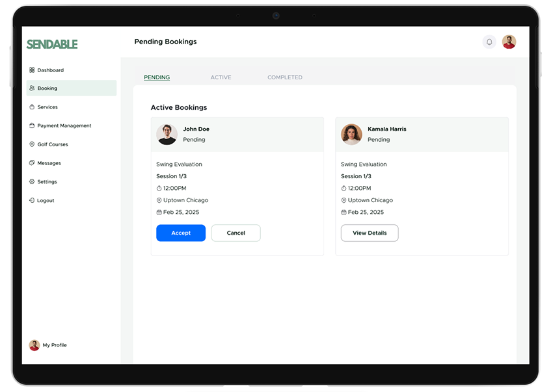The width and height of the screenshot is (553, 392).
Task: Switch to the ACTIVE tab
Action: point(221,77)
